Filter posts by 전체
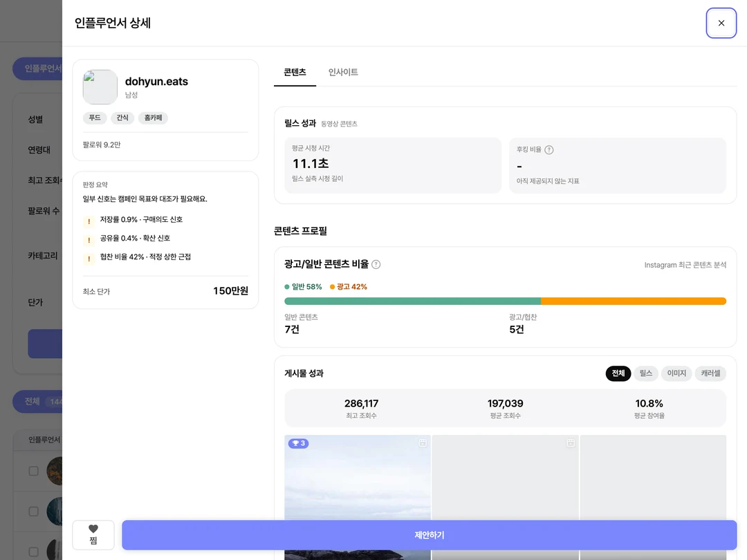The image size is (747, 560). pyautogui.click(x=618, y=373)
